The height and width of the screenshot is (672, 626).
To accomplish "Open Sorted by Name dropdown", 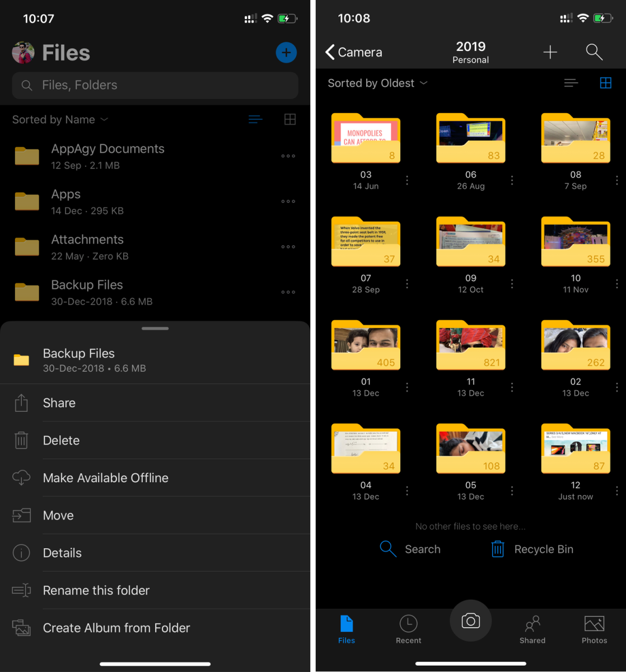I will 60,120.
